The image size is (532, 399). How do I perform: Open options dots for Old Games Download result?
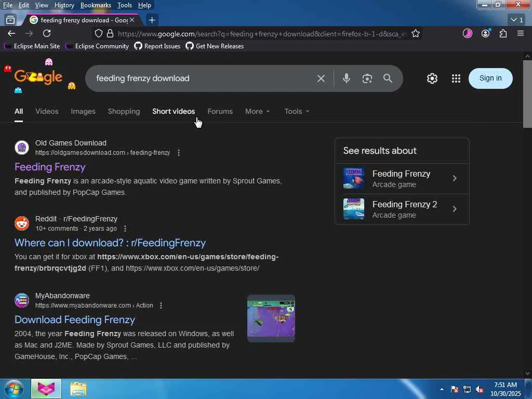pyautogui.click(x=179, y=153)
